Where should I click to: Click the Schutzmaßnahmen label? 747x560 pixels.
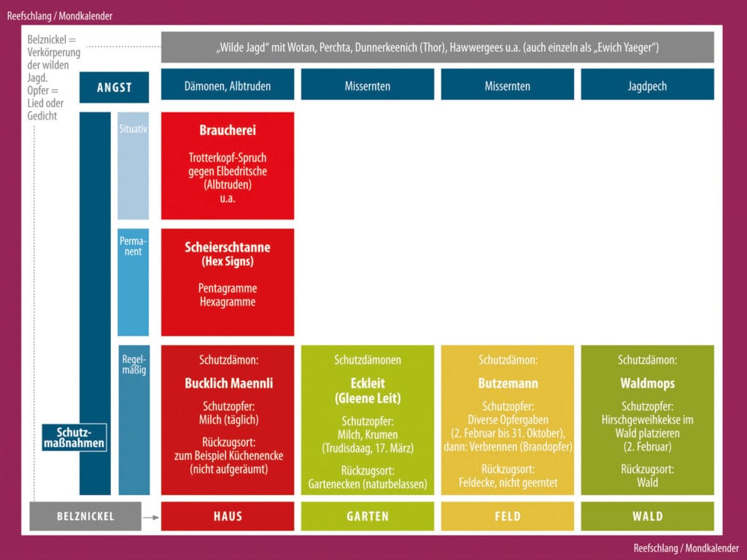coord(74,437)
